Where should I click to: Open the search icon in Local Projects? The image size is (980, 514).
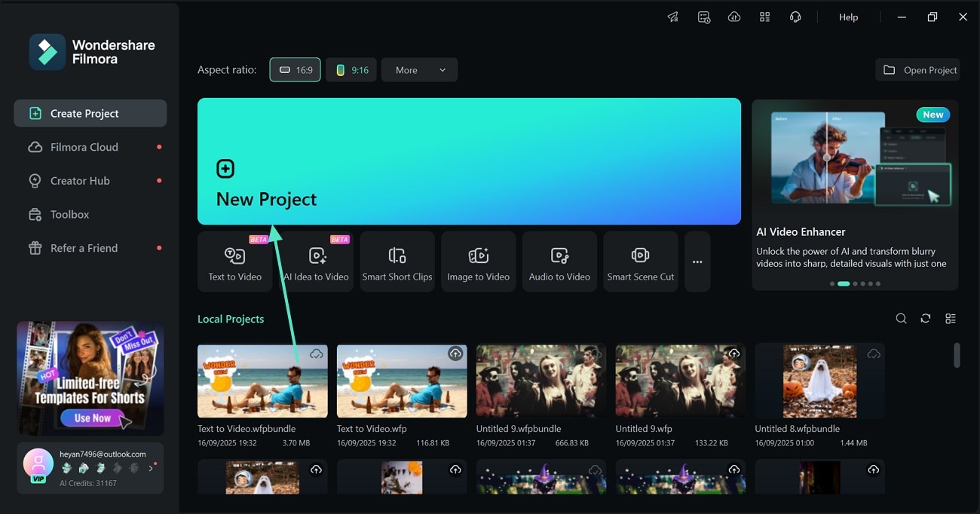pos(901,318)
